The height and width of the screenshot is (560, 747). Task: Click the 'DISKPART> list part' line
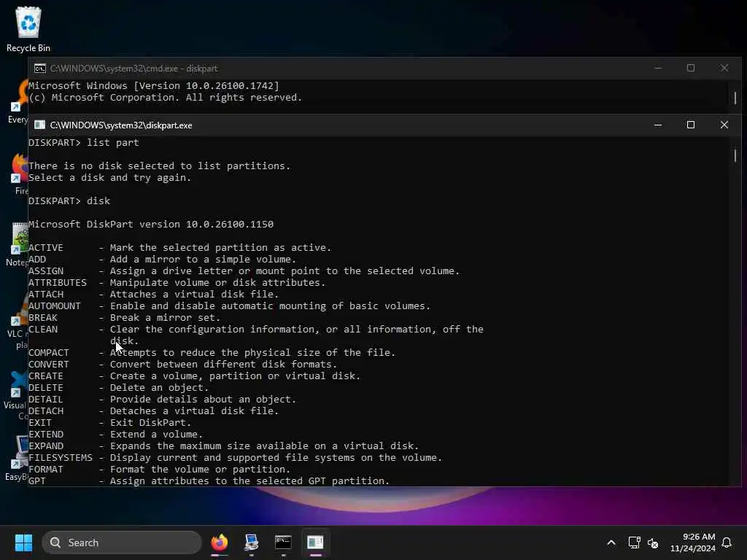pyautogui.click(x=84, y=142)
